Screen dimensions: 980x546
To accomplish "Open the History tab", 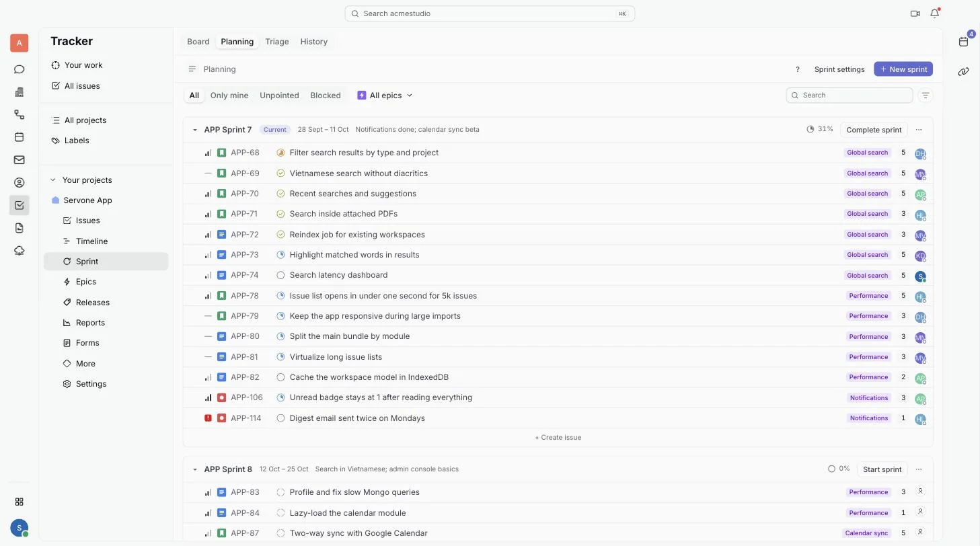I will click(313, 42).
